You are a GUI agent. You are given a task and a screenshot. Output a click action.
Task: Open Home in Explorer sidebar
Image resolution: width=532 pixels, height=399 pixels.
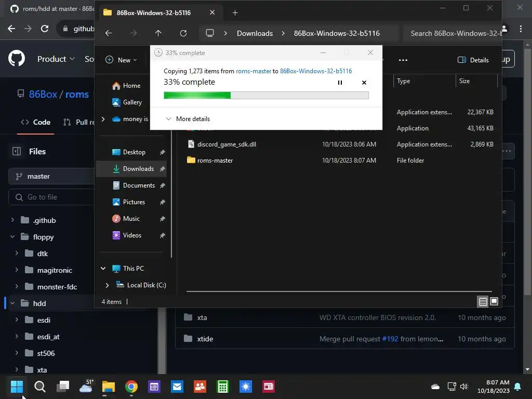pyautogui.click(x=126, y=86)
